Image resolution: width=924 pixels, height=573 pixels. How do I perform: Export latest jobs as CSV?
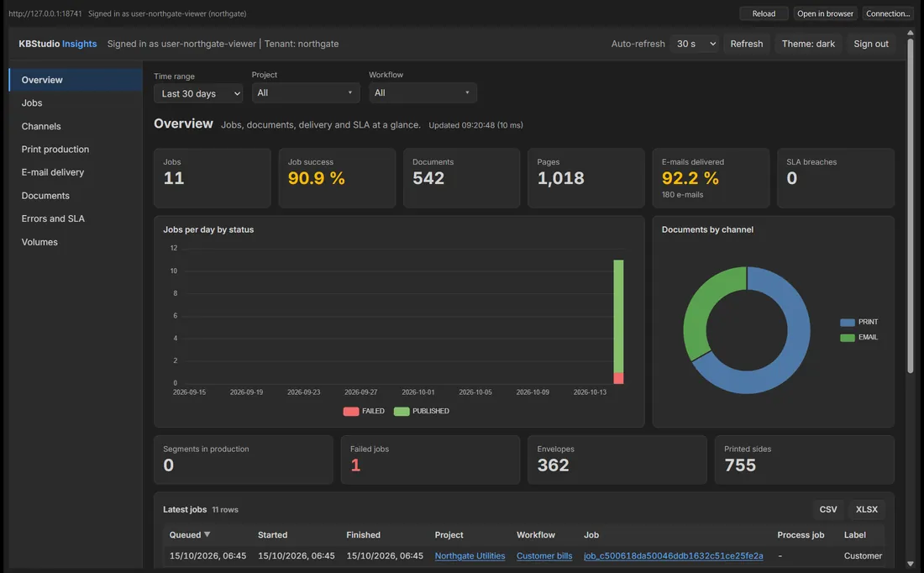click(x=827, y=509)
